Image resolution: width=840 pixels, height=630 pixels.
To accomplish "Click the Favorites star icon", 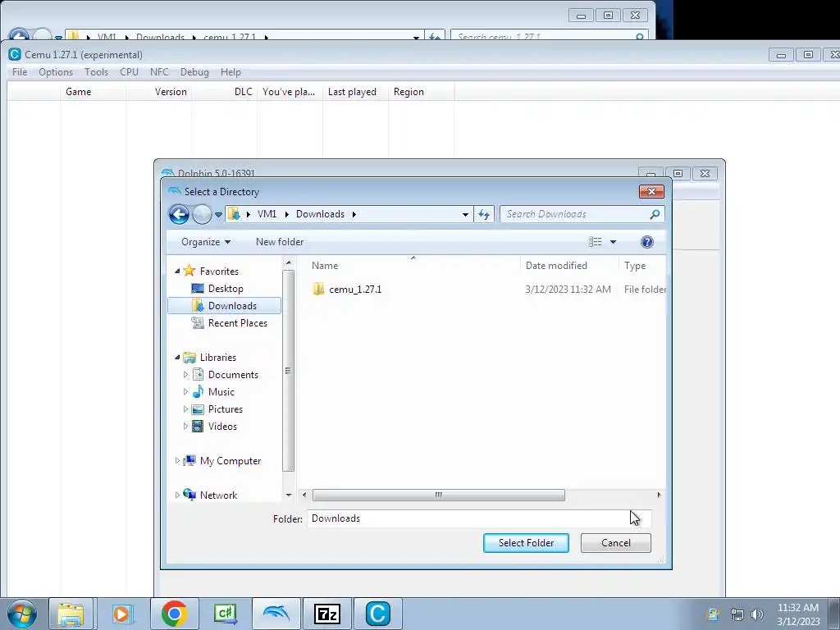I will pyautogui.click(x=189, y=271).
